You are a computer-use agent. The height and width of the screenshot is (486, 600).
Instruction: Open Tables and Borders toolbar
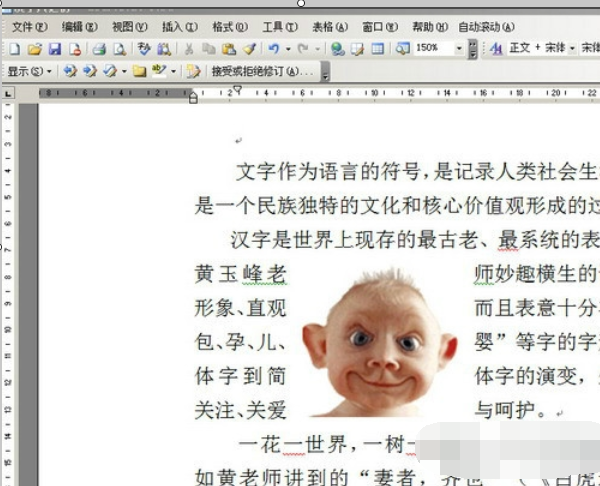[x=357, y=49]
